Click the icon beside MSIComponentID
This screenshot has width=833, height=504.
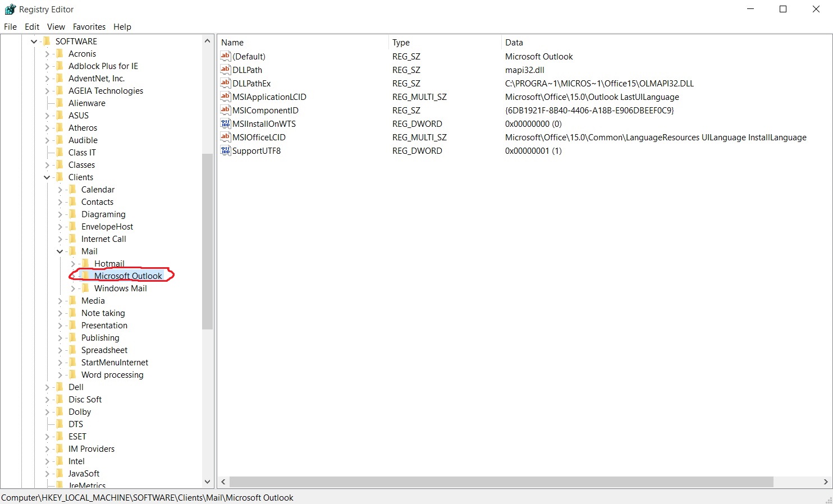pyautogui.click(x=226, y=110)
